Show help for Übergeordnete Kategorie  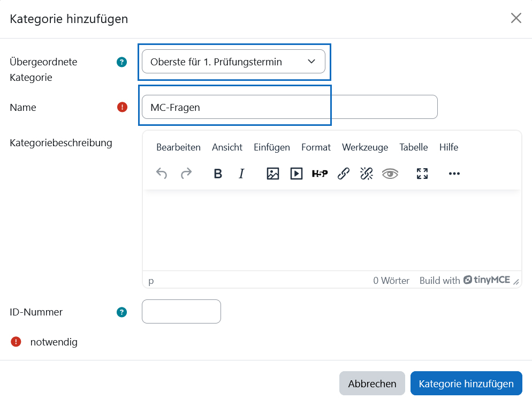121,62
